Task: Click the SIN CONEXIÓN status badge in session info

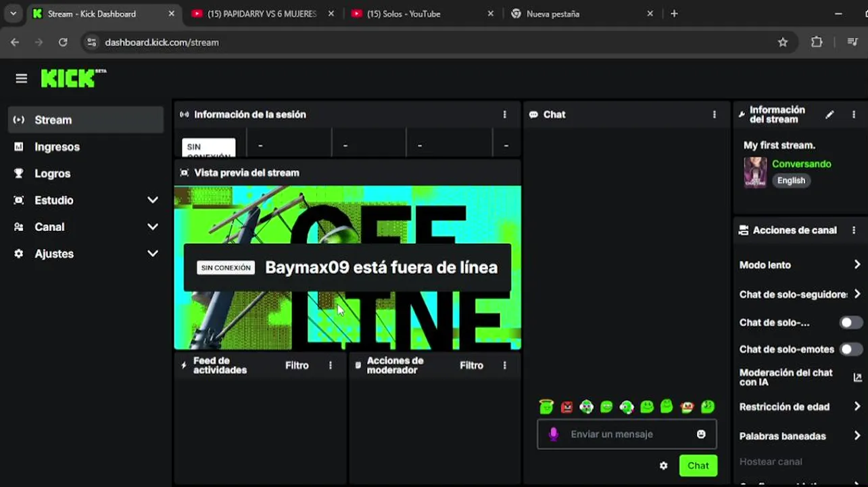Action: pyautogui.click(x=209, y=147)
